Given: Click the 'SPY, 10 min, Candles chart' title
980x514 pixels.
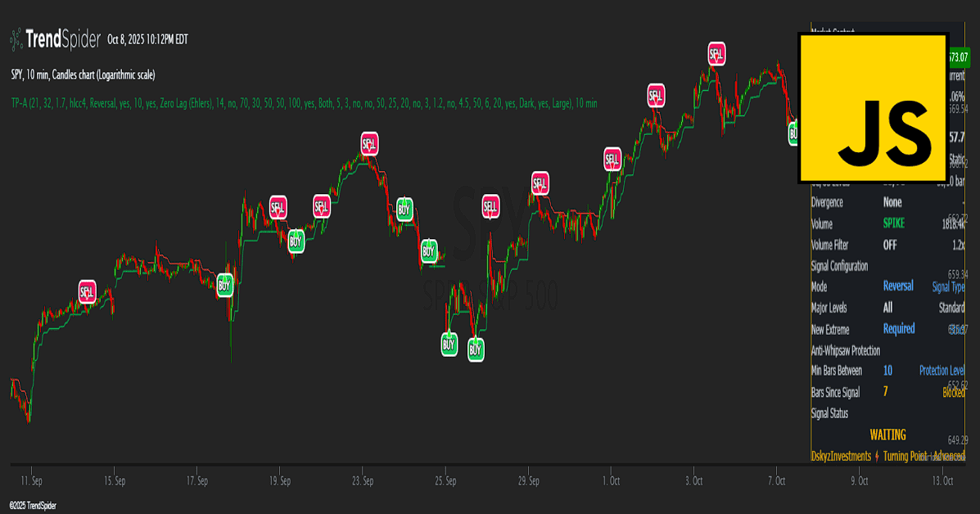Looking at the screenshot, I should [84, 75].
